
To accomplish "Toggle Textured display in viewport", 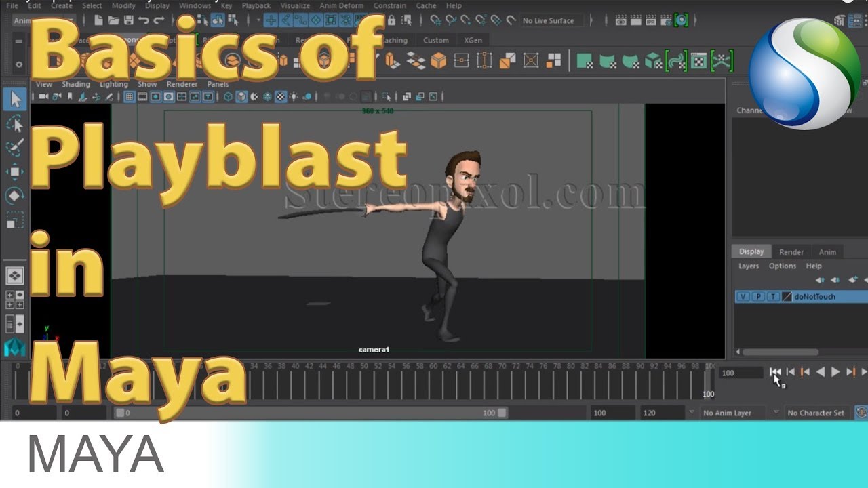I will 281,97.
